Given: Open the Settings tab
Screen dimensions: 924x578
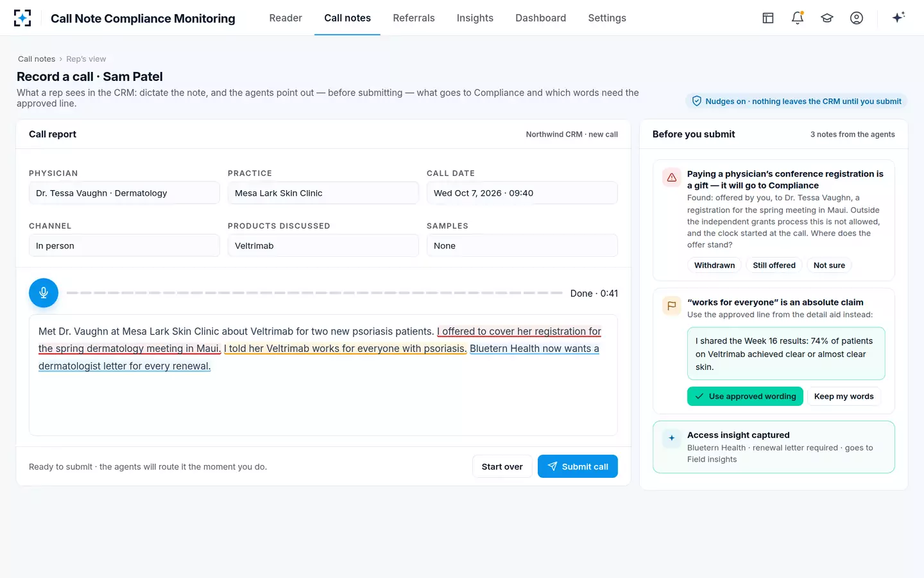Looking at the screenshot, I should [x=607, y=18].
